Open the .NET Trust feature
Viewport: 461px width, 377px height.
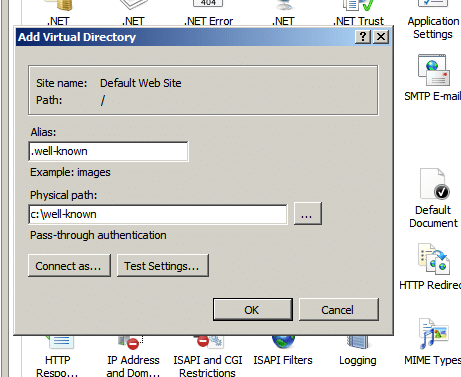pos(358,13)
